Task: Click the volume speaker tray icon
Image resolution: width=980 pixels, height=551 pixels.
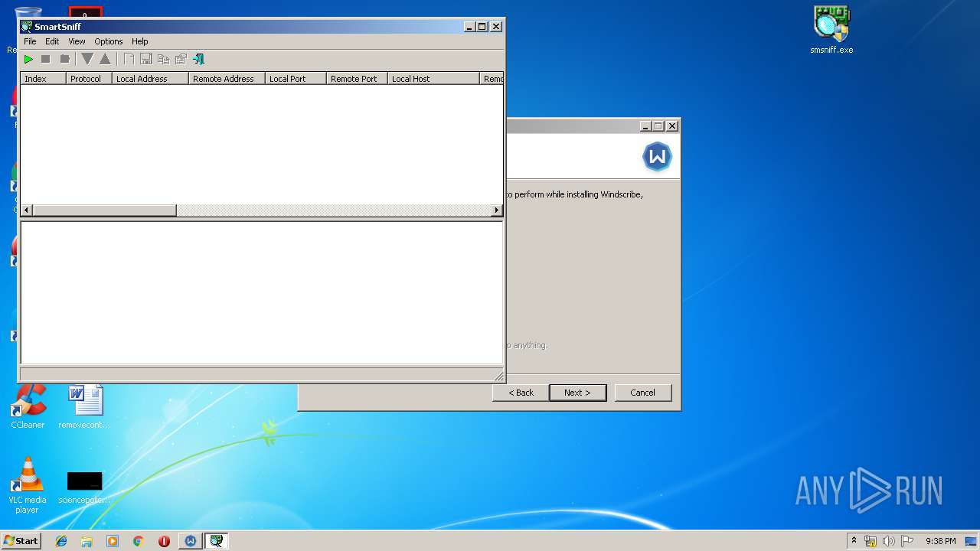Action: point(889,541)
